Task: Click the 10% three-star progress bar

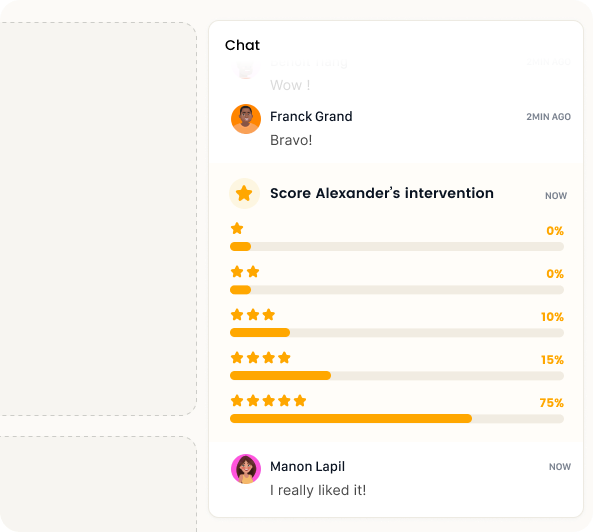Action: tap(397, 333)
